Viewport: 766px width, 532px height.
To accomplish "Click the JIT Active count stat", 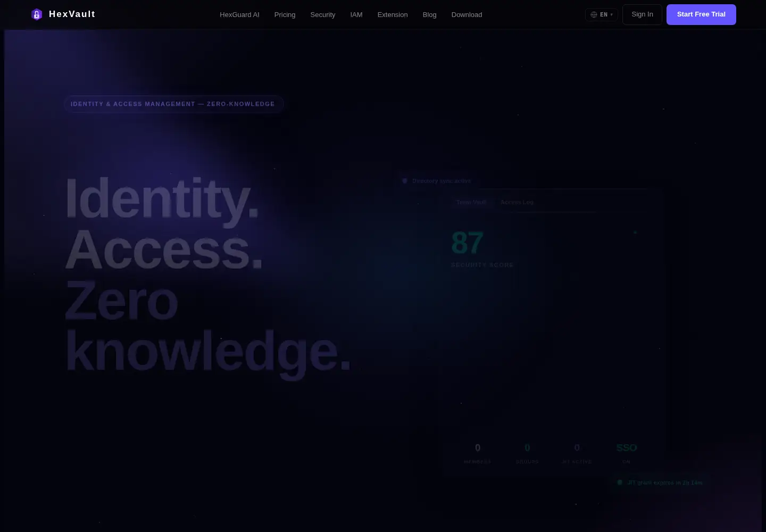I will pyautogui.click(x=577, y=453).
